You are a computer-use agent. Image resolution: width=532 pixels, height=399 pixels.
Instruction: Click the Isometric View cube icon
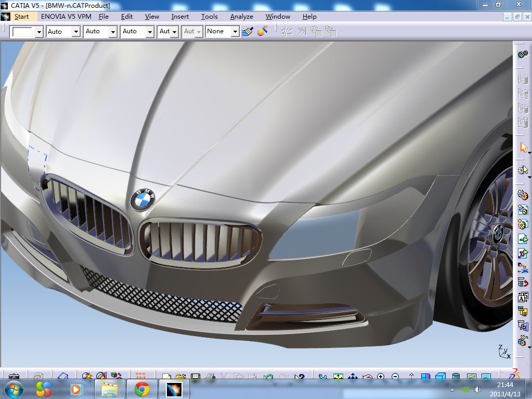click(440, 376)
